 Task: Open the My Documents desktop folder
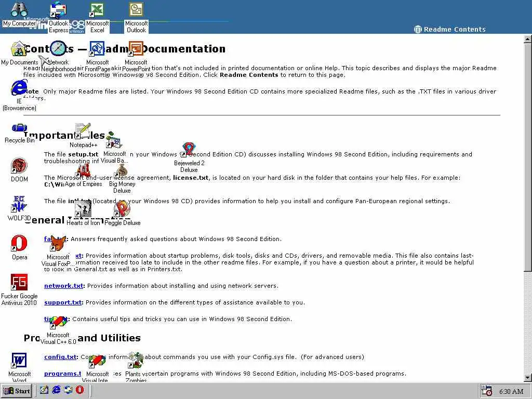coord(19,54)
